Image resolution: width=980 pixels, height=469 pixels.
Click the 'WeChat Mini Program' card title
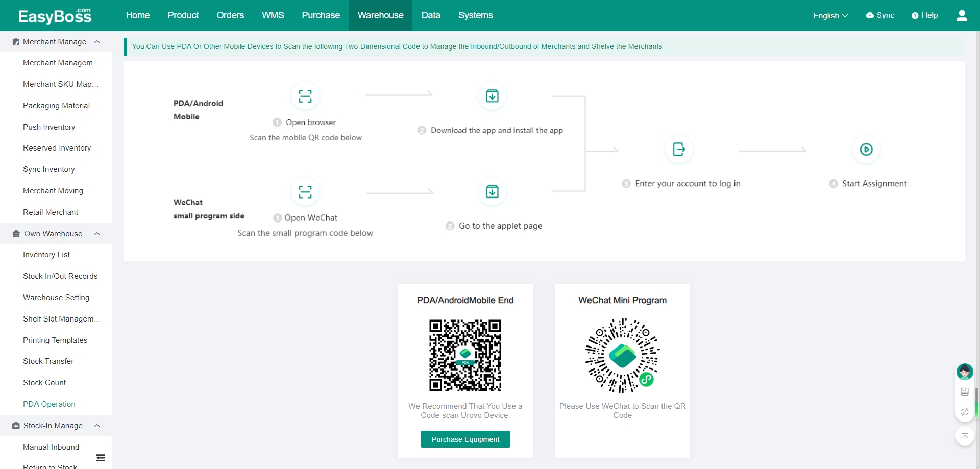[x=623, y=300]
